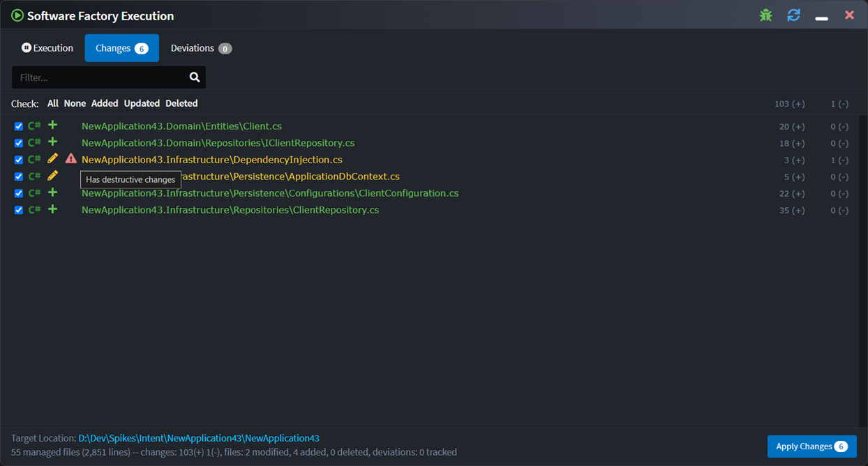Image resolution: width=868 pixels, height=466 pixels.
Task: Click the pencil edit icon for DependencyInjection.cs
Action: coord(52,159)
